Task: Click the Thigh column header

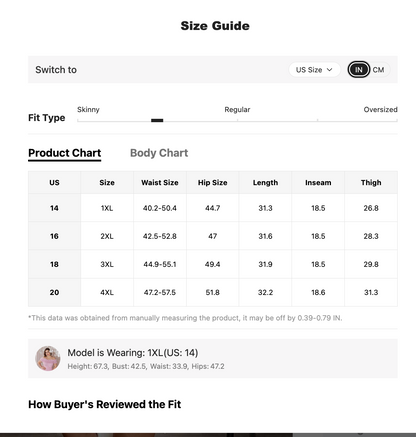Action: (371, 183)
